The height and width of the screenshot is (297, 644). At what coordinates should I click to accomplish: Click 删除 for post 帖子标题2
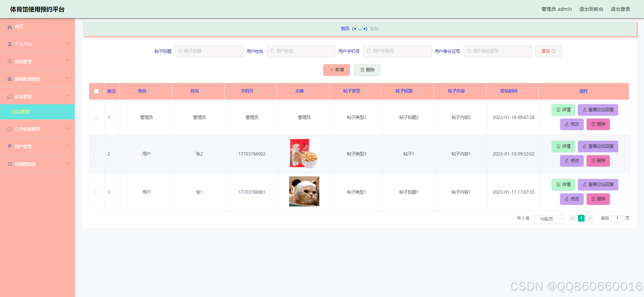pos(598,124)
